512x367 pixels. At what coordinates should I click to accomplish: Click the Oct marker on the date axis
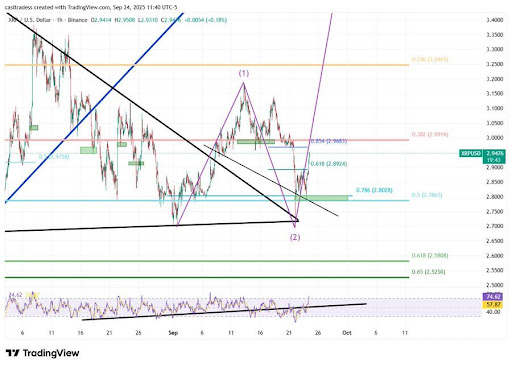click(347, 333)
